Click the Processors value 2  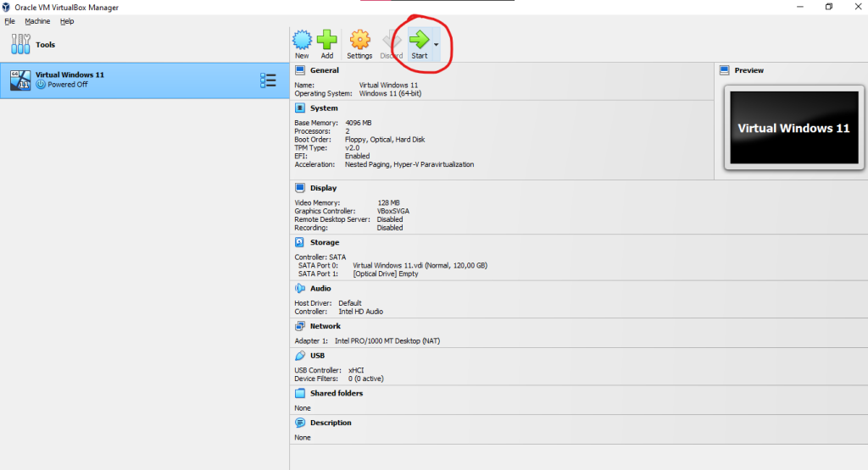click(347, 131)
